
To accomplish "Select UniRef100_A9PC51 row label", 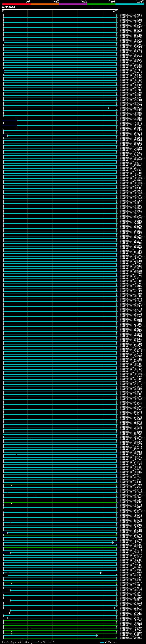I will [x=131, y=37].
